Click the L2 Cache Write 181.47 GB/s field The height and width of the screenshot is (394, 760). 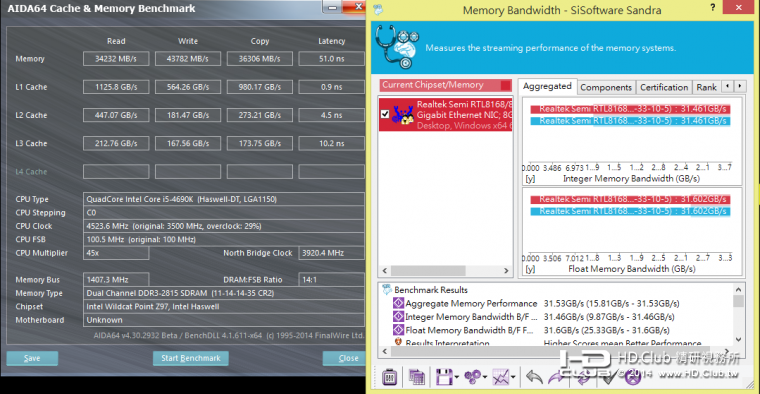pos(188,115)
